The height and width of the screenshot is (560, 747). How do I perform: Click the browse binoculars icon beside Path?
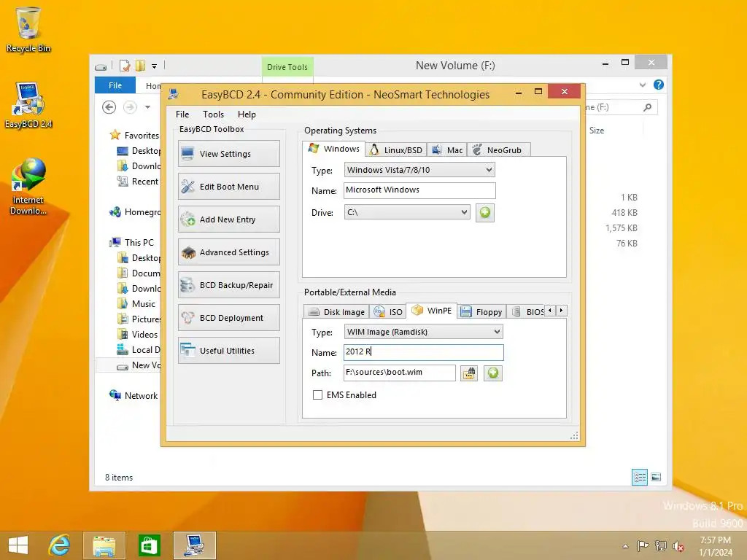pyautogui.click(x=469, y=373)
